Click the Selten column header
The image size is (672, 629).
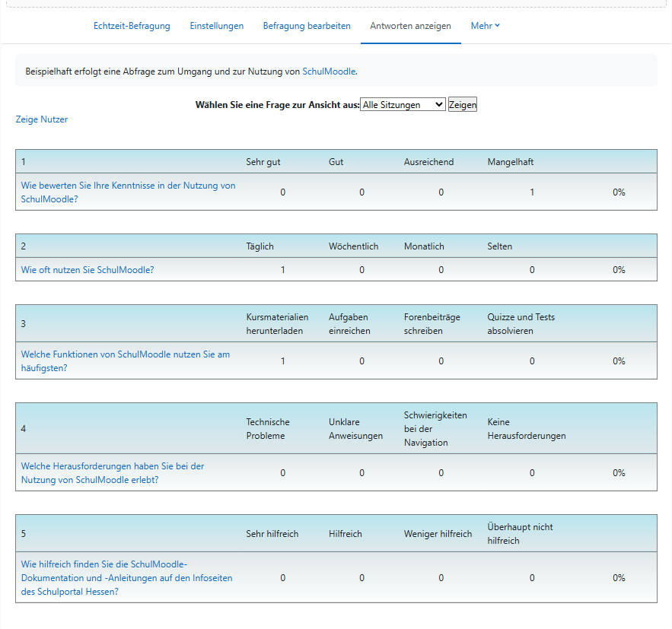click(x=499, y=246)
